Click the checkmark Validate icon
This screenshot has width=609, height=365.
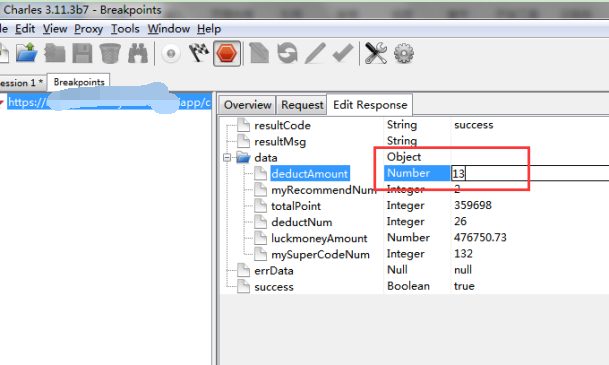343,53
